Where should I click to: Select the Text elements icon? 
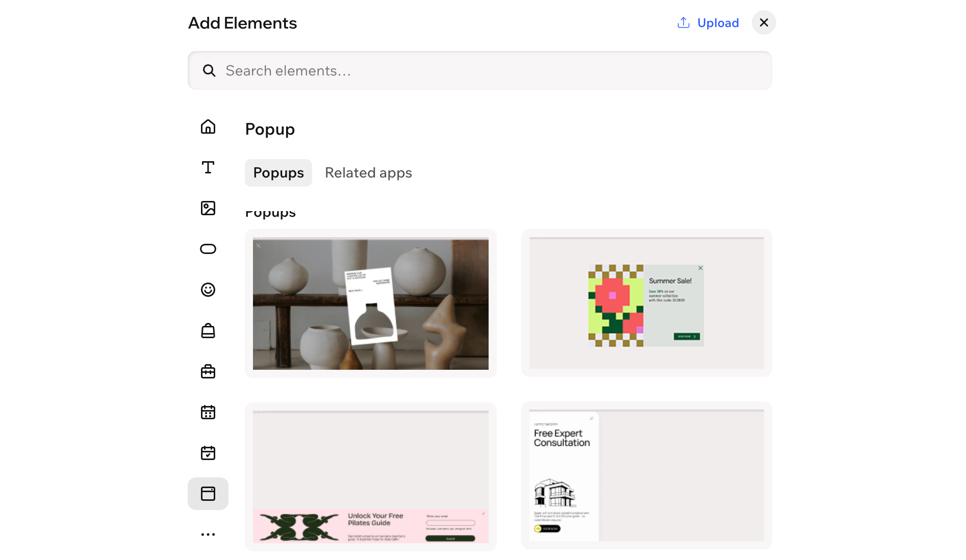[208, 167]
